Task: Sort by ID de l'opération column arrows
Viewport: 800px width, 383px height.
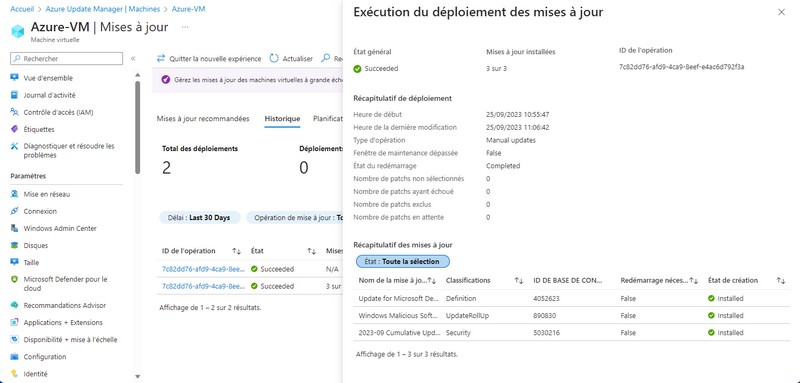Action: point(236,251)
